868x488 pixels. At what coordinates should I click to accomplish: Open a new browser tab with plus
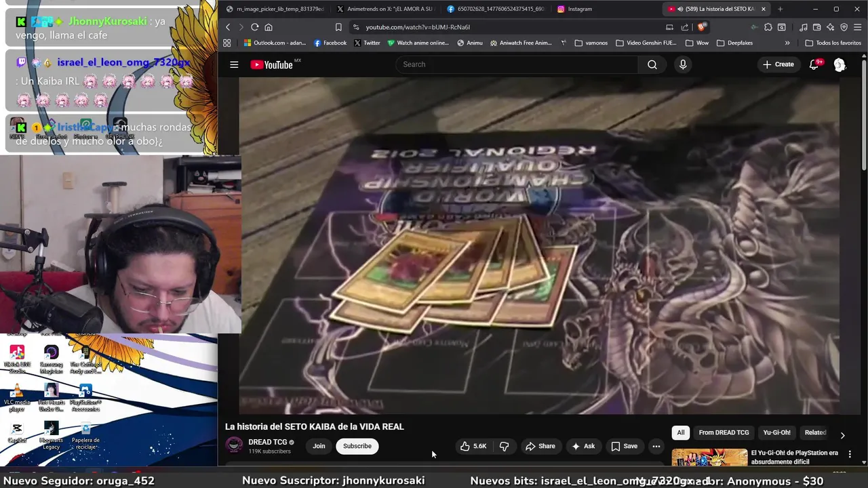pyautogui.click(x=780, y=9)
